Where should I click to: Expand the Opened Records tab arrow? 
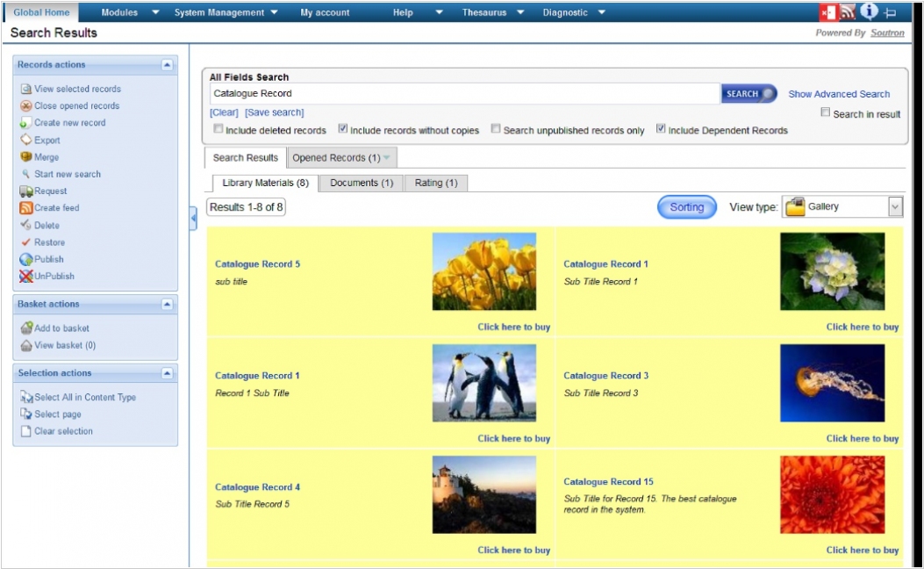[387, 158]
